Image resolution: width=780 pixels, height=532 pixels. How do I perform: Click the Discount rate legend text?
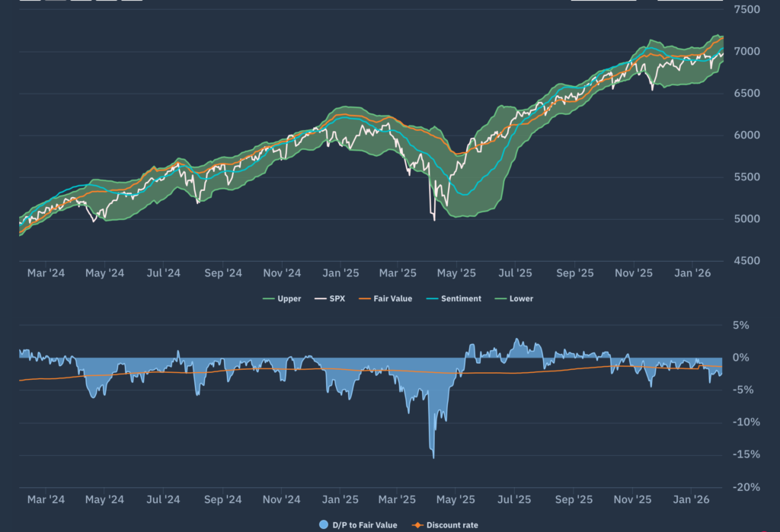452,525
